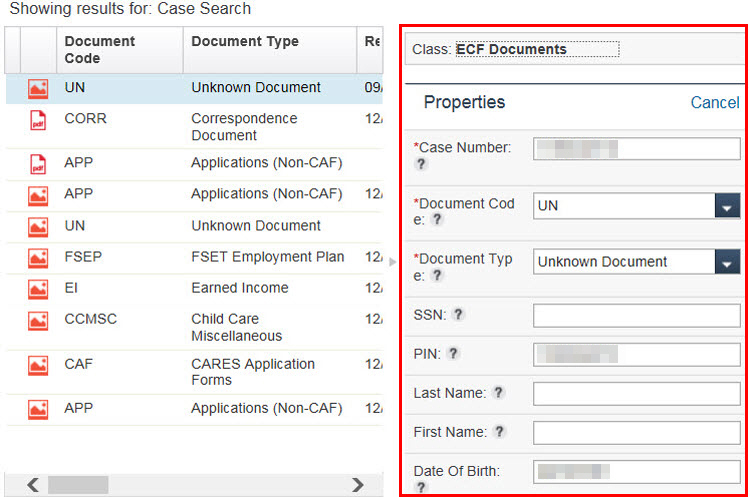Click help icon beside Last Name label
The width and height of the screenshot is (750, 497).
(x=498, y=393)
